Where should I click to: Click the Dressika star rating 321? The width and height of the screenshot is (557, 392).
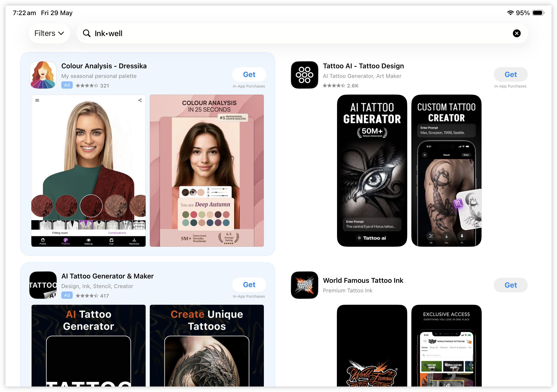coord(92,86)
